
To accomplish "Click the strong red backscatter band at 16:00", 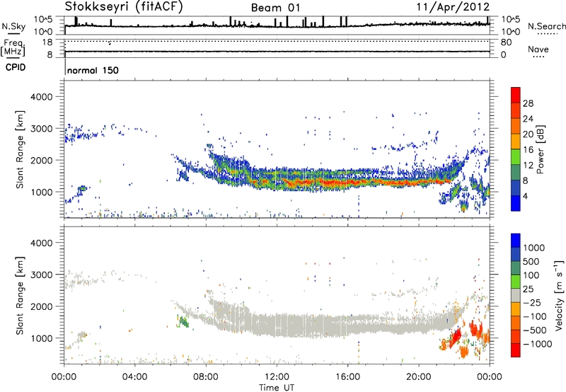I will pos(348,183).
